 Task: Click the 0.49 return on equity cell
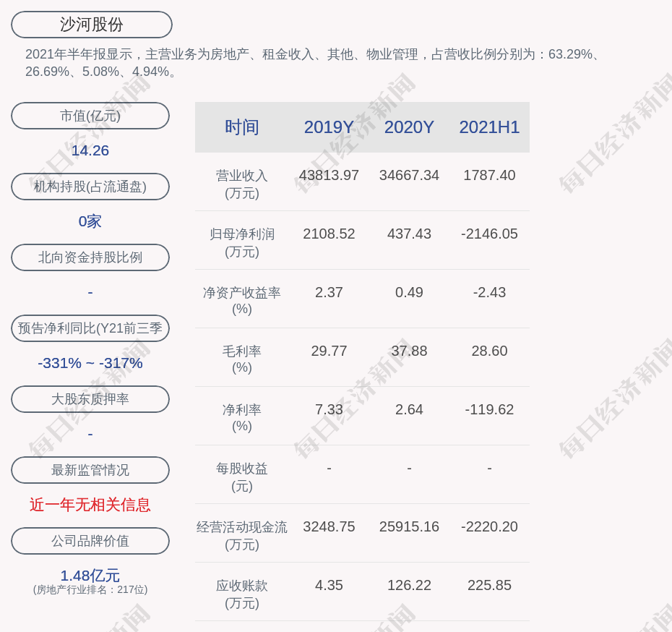tap(409, 292)
